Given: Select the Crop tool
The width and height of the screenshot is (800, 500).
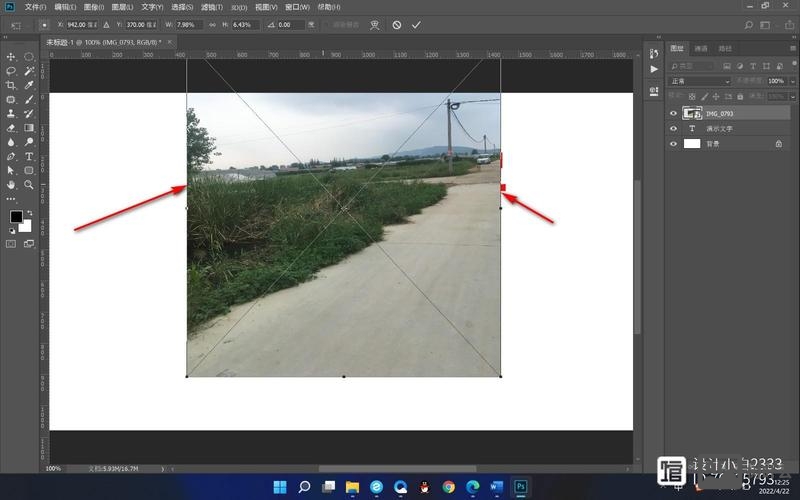Looking at the screenshot, I should pos(11,86).
